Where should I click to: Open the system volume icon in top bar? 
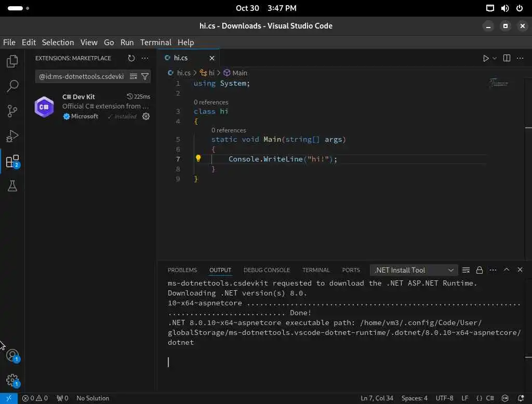505,8
